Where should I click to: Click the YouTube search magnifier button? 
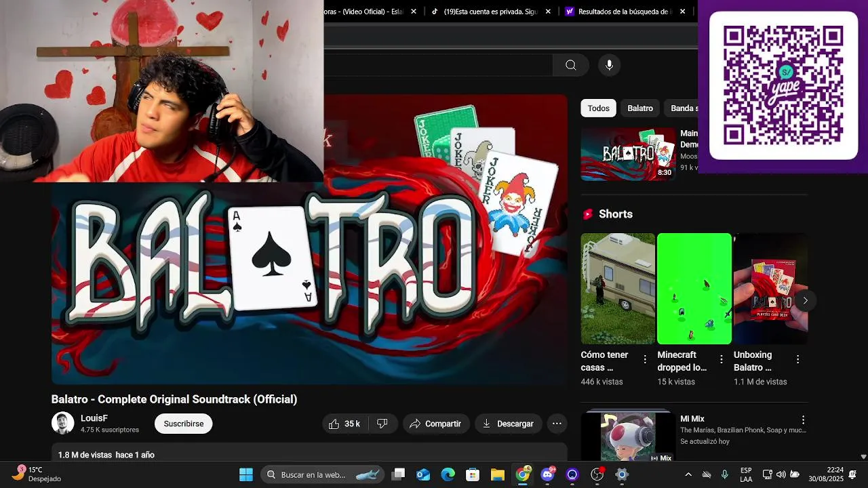570,65
